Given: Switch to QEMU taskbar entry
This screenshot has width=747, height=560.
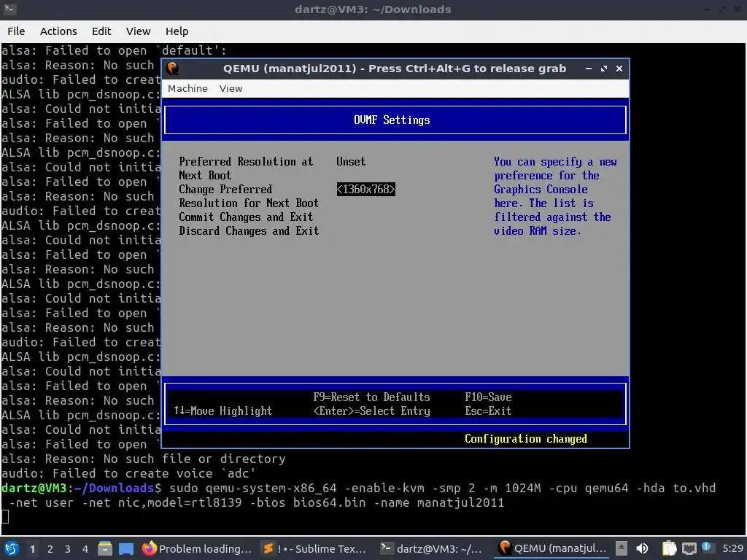Looking at the screenshot, I should point(552,548).
